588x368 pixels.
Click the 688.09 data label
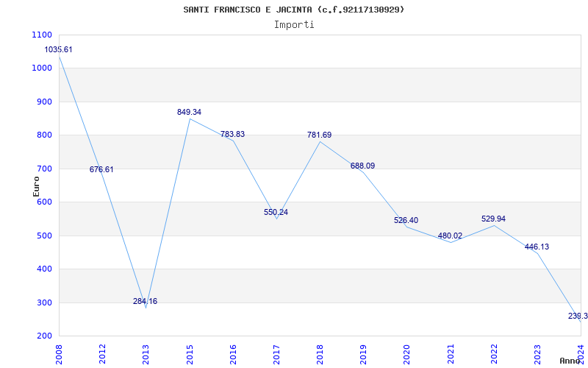click(x=362, y=166)
